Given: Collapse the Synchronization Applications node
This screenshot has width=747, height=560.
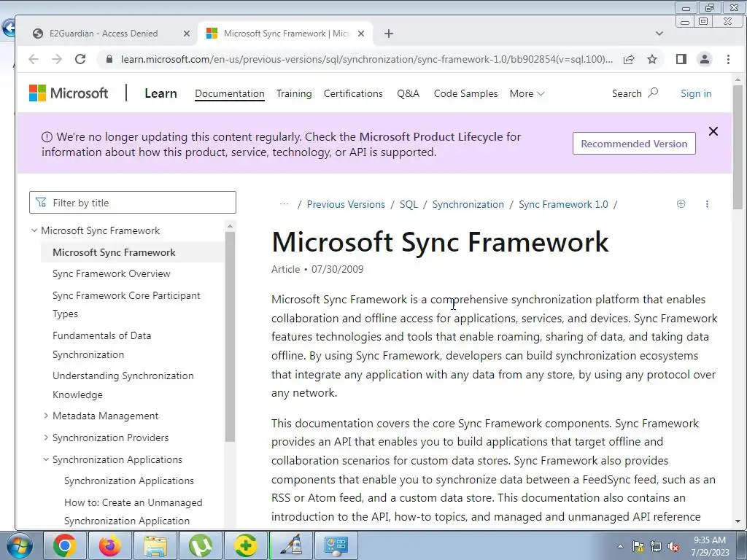Looking at the screenshot, I should click(x=46, y=459).
